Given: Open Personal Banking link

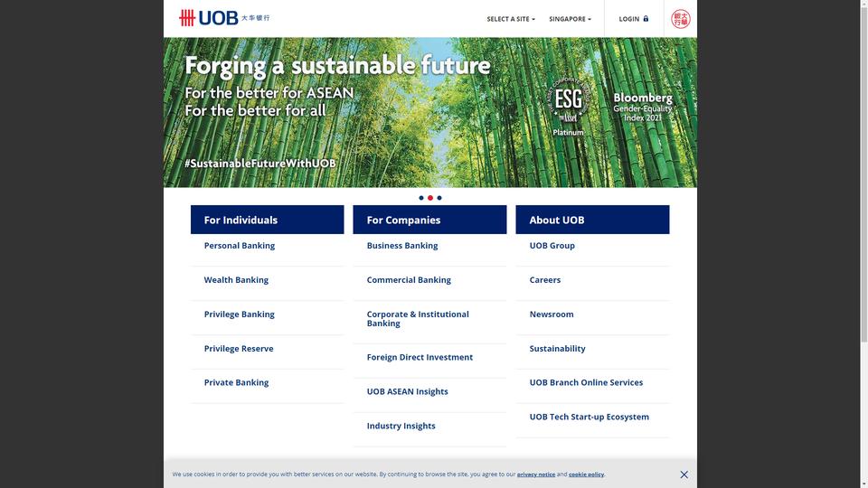Looking at the screenshot, I should (x=239, y=246).
